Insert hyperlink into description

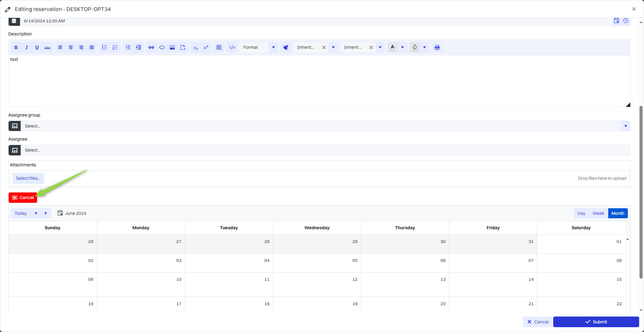point(151,47)
